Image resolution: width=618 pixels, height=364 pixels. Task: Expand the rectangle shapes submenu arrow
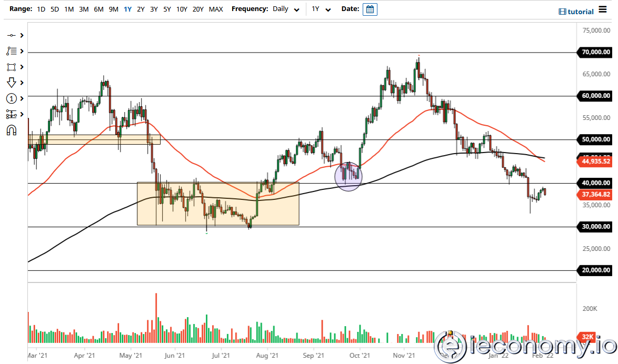22,67
